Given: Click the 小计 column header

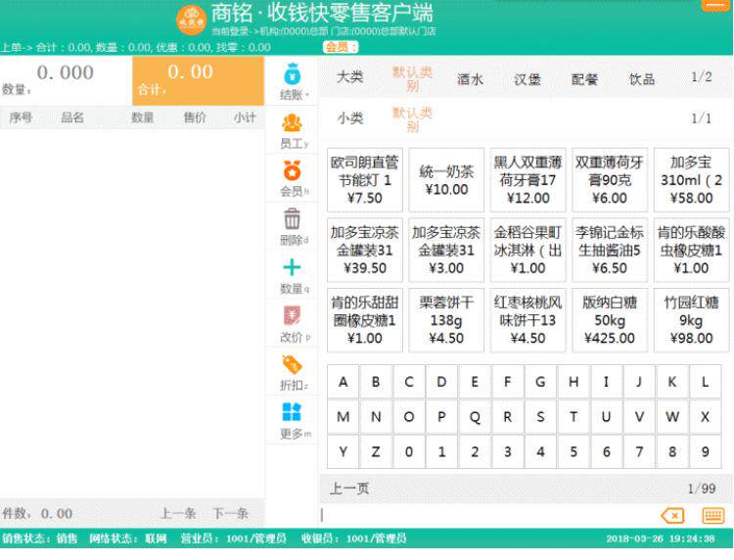Looking at the screenshot, I should [x=245, y=117].
